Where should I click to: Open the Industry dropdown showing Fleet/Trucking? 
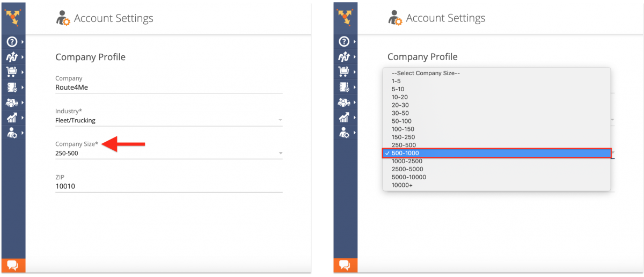[169, 121]
